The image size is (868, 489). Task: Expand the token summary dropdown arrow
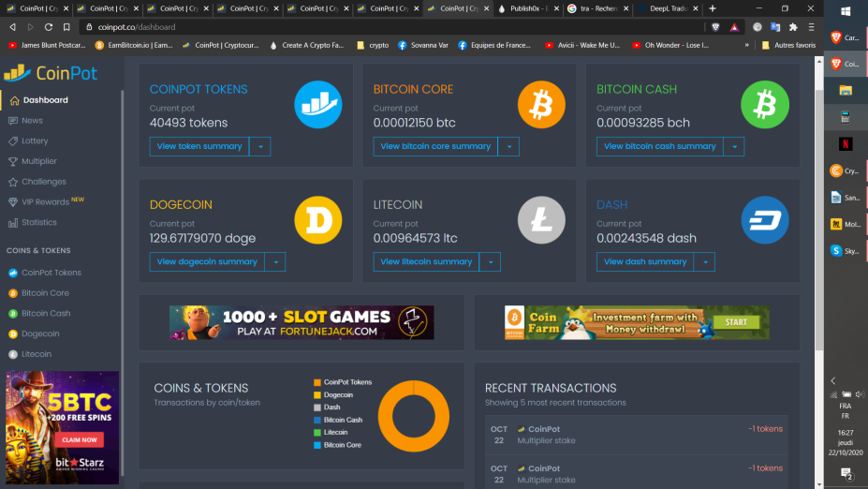[260, 147]
